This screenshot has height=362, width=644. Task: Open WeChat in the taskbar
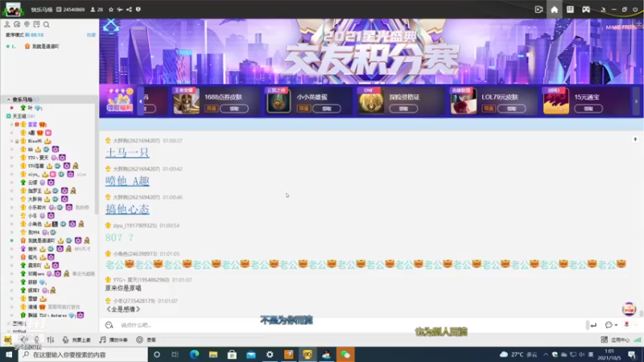(x=345, y=354)
